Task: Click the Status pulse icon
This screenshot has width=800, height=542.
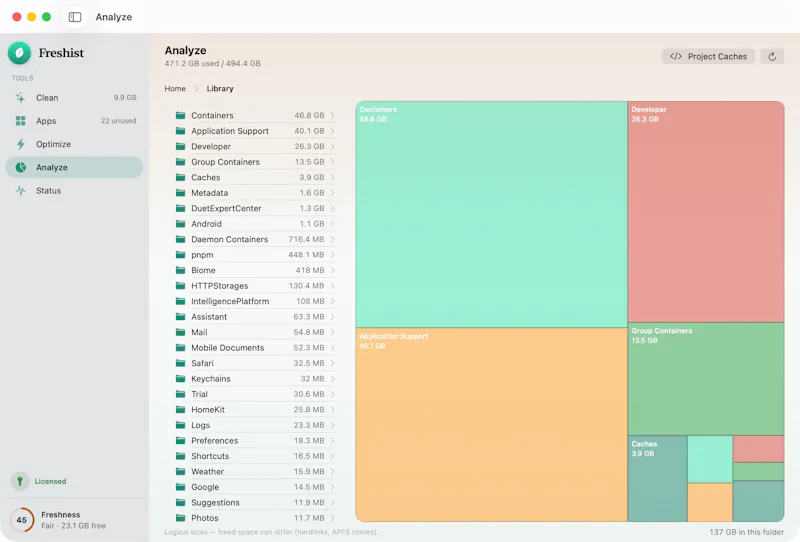Action: point(20,191)
